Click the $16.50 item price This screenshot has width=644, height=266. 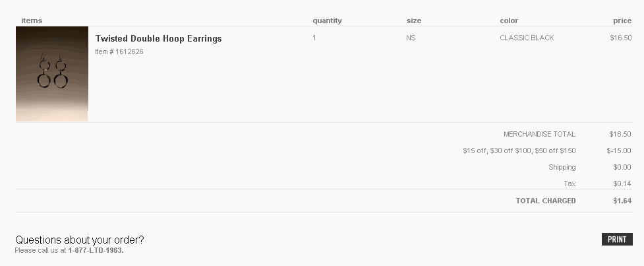[x=620, y=38]
